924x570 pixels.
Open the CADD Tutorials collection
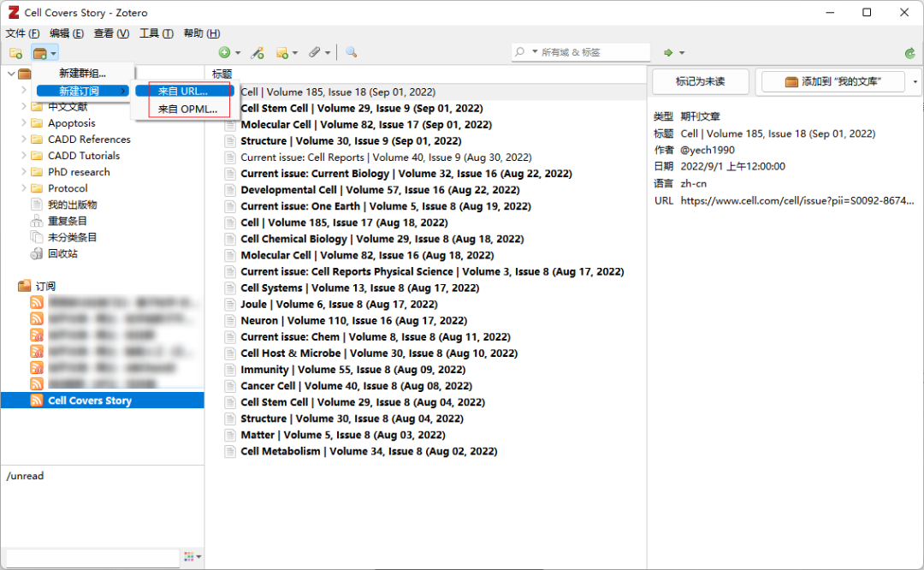[x=84, y=156]
